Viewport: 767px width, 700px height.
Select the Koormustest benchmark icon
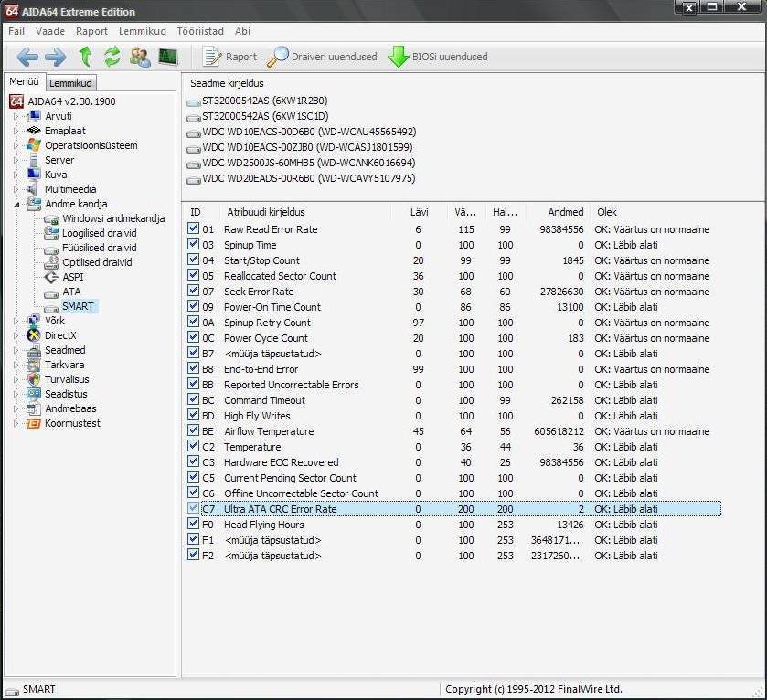[x=33, y=423]
